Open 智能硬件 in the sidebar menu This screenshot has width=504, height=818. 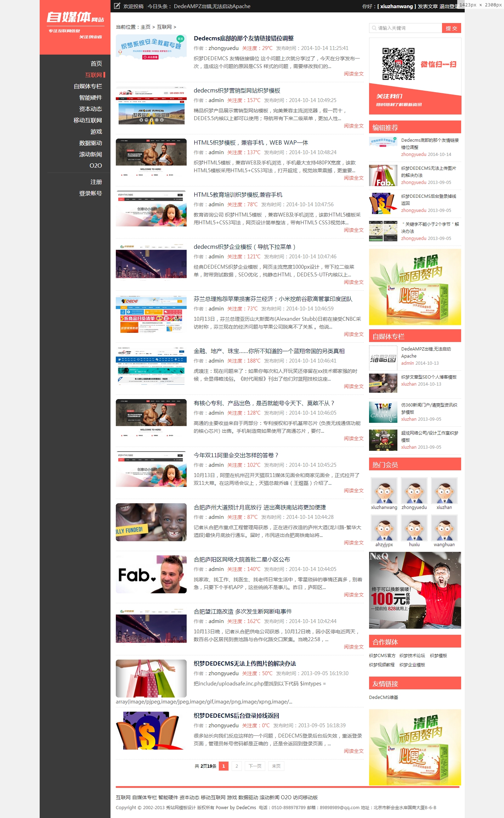[90, 97]
